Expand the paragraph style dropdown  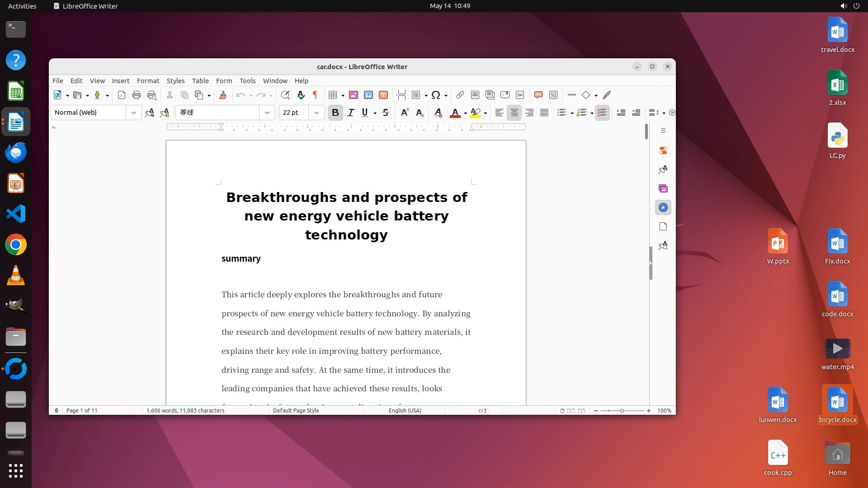pos(134,113)
